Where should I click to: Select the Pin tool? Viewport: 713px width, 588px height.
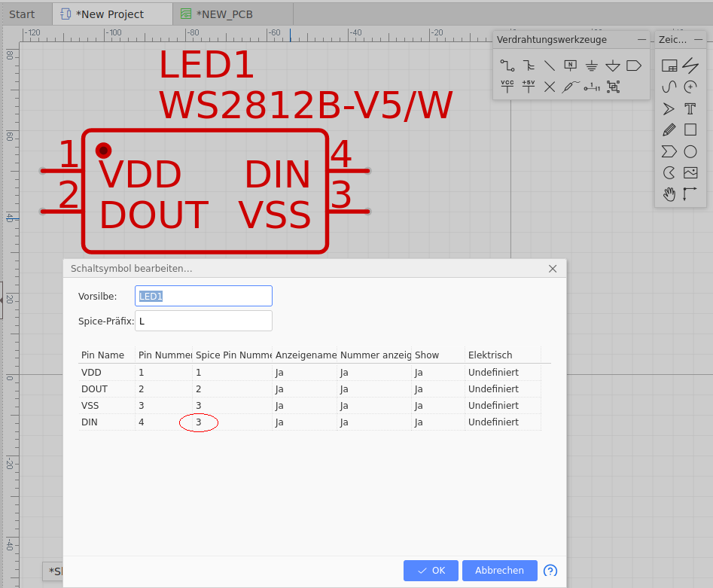point(592,87)
